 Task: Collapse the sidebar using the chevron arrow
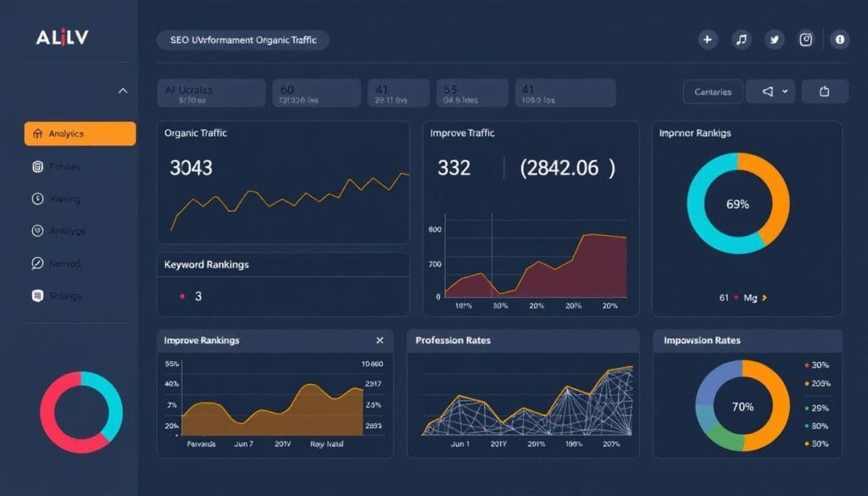[x=123, y=91]
